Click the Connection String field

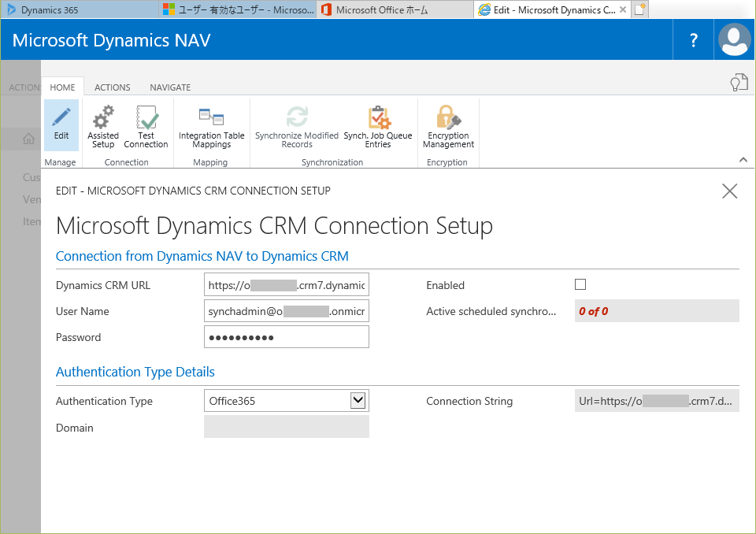[x=657, y=401]
